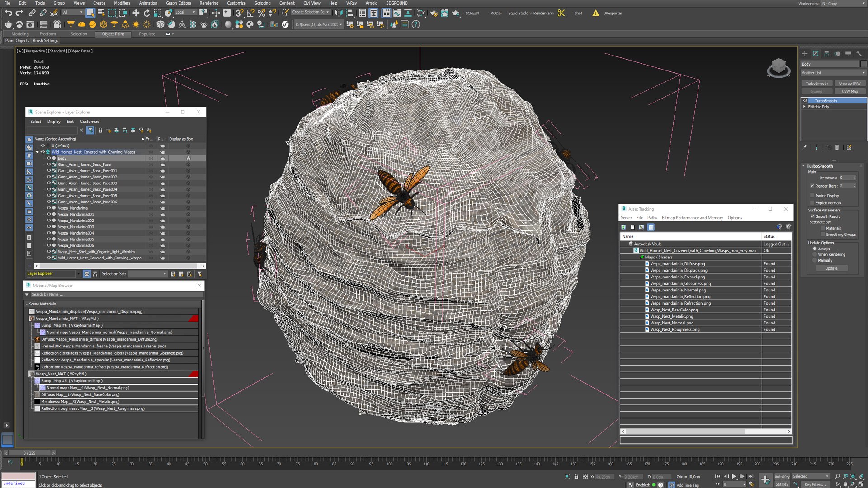
Task: Switch to the Freeform ribbon tab
Action: coord(47,34)
